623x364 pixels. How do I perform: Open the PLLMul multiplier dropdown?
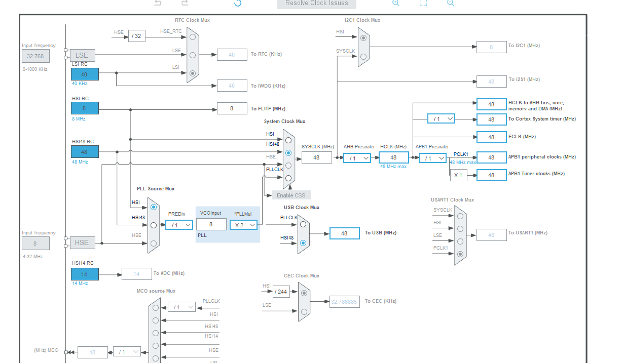243,224
